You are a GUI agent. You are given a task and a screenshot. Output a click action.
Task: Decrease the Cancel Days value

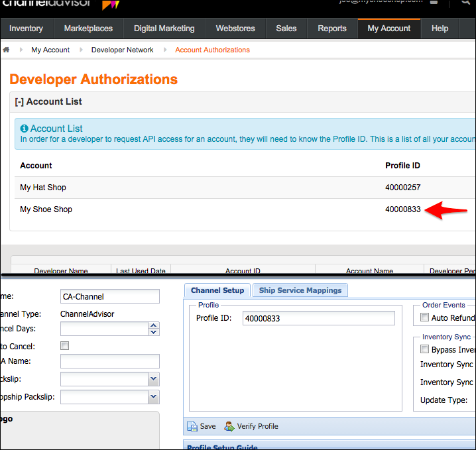click(154, 332)
